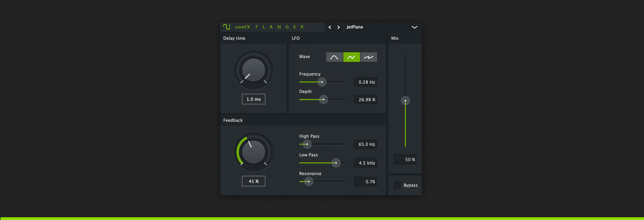Select the triangle LFO wave shape
This screenshot has width=644, height=220.
[351, 57]
